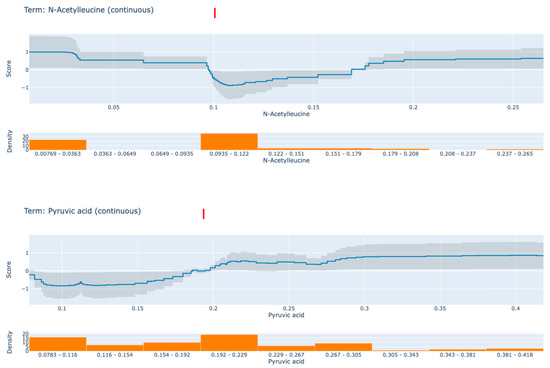Select the 0.237 - 0.265 density bin label
Screen dimensions: 550x368
(x=515, y=154)
